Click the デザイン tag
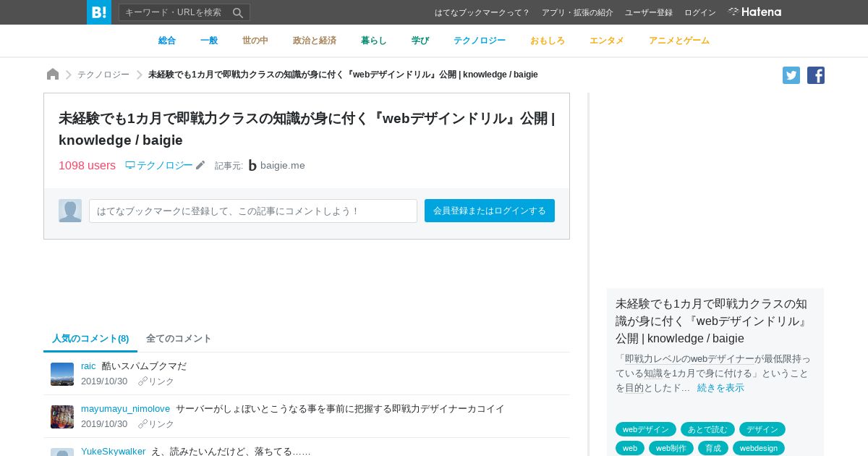 coord(762,429)
